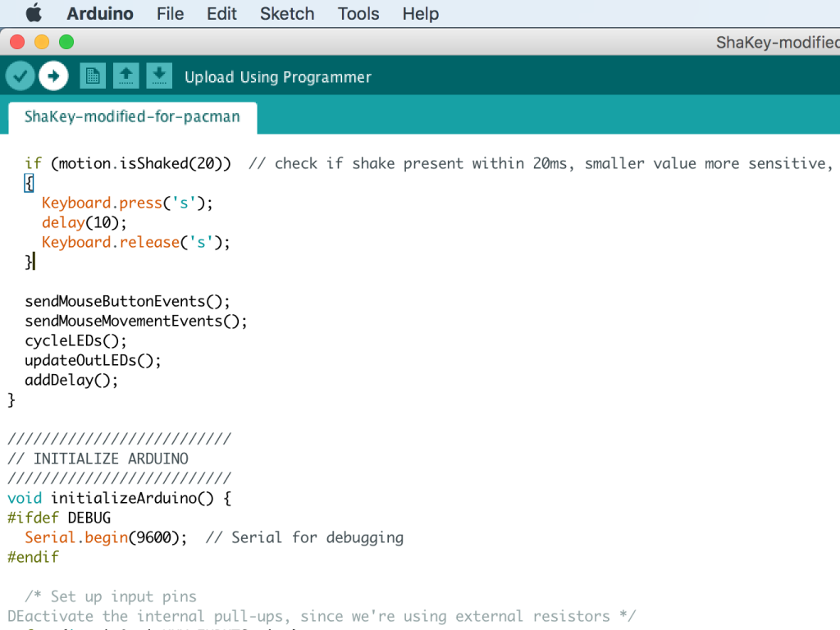Viewport: 840px width, 630px height.
Task: Click the Verify checkmark button
Action: pos(20,76)
